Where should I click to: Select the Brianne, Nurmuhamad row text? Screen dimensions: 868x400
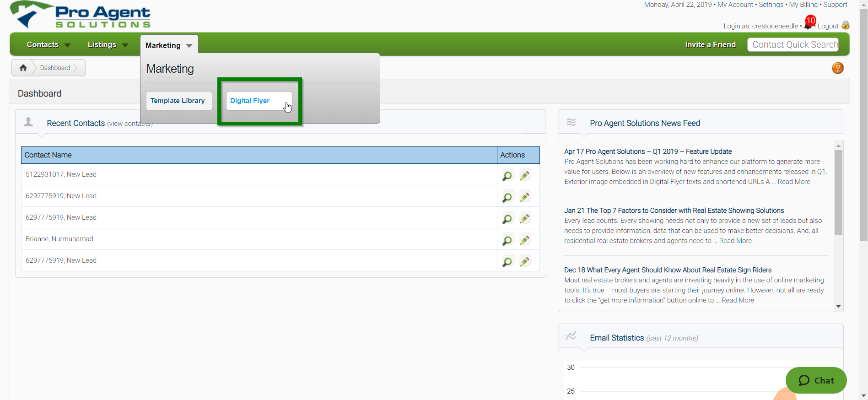(x=59, y=239)
